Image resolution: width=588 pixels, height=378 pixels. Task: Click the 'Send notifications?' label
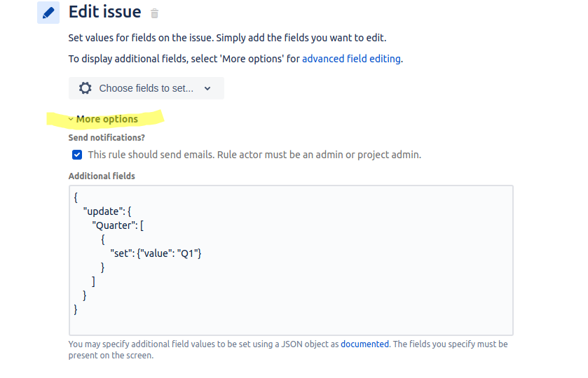tap(107, 138)
